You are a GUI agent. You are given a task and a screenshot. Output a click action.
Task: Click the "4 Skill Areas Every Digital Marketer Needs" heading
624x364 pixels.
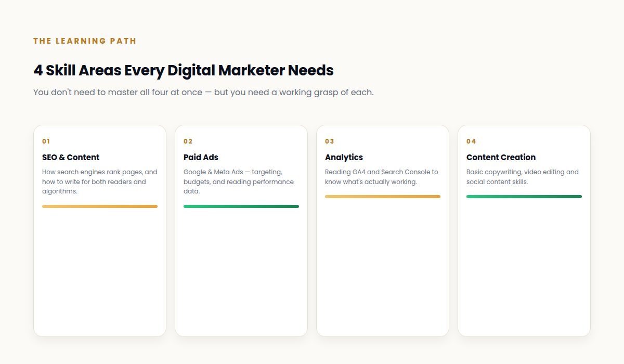coord(184,70)
